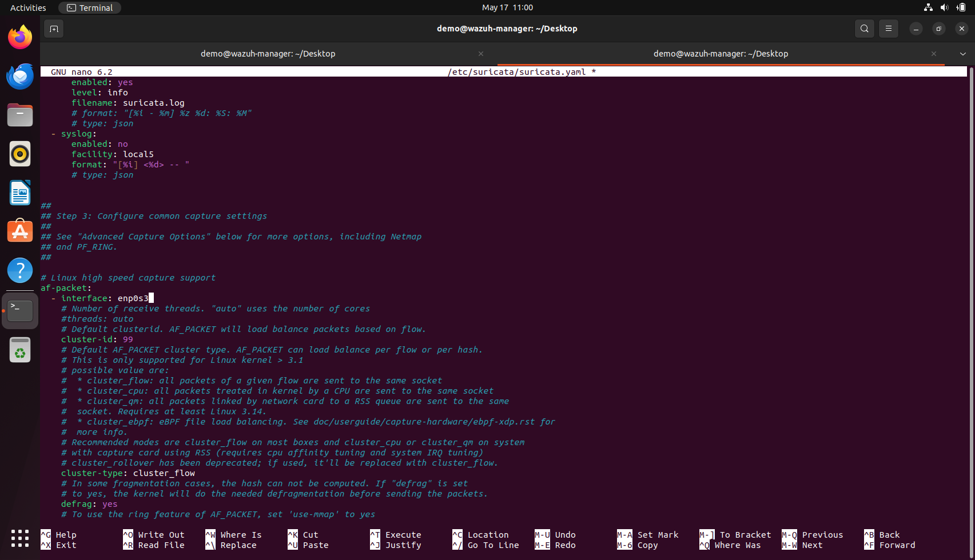Open Firefox from the dock
Viewport: 975px width, 560px height.
pyautogui.click(x=20, y=37)
